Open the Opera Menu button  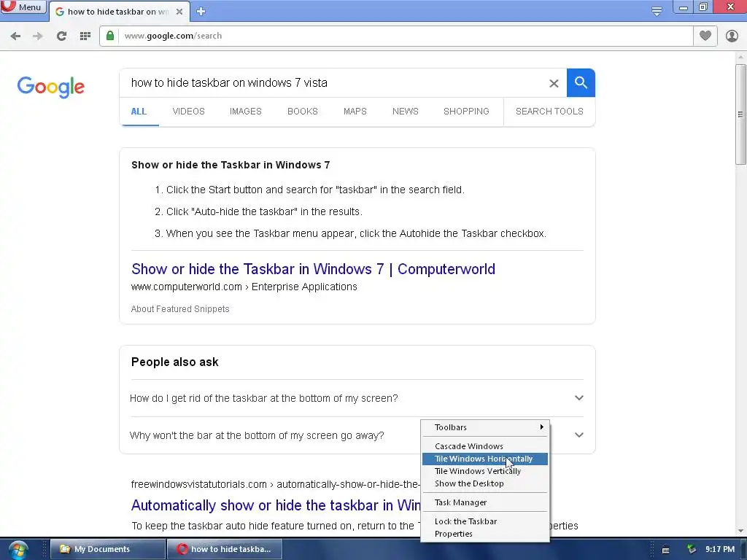23,7
